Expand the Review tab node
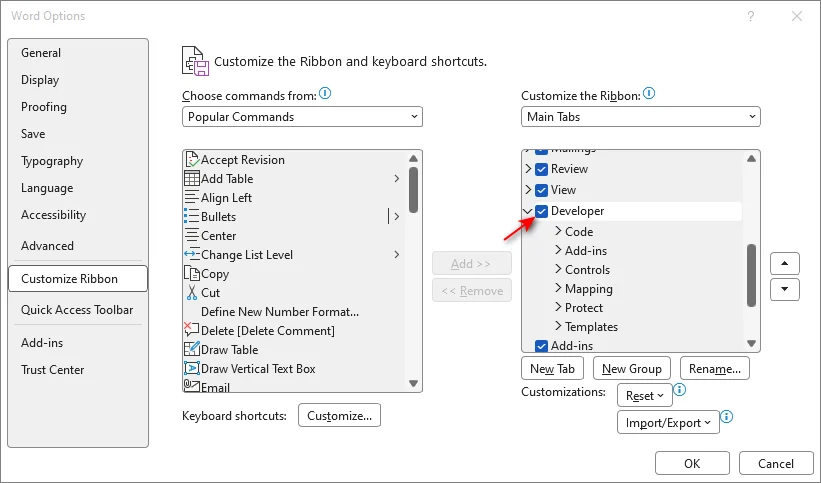Image resolution: width=821 pixels, height=483 pixels. (528, 169)
